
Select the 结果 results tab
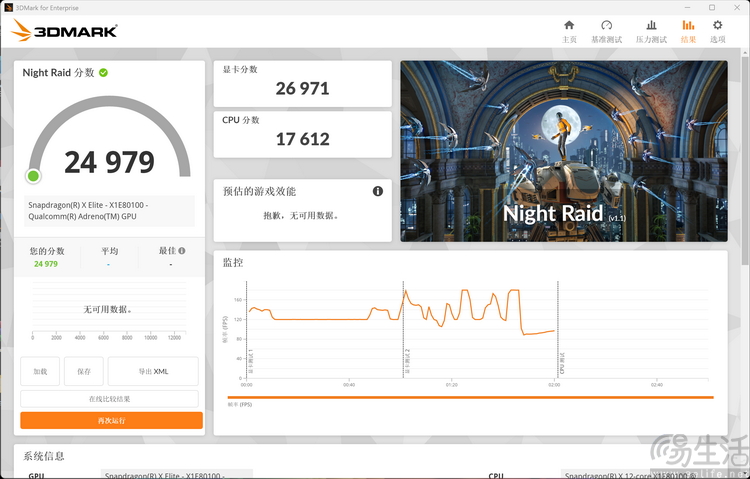coord(688,32)
